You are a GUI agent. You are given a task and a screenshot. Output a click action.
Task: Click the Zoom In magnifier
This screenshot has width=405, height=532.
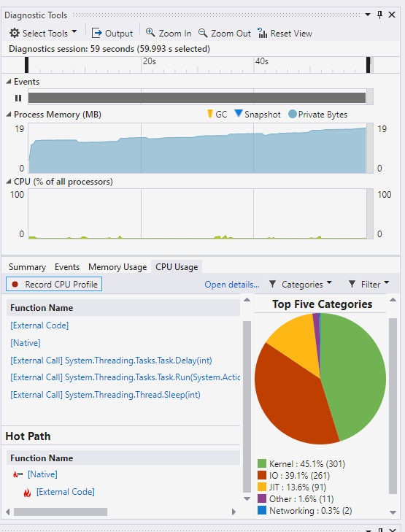tap(169, 34)
